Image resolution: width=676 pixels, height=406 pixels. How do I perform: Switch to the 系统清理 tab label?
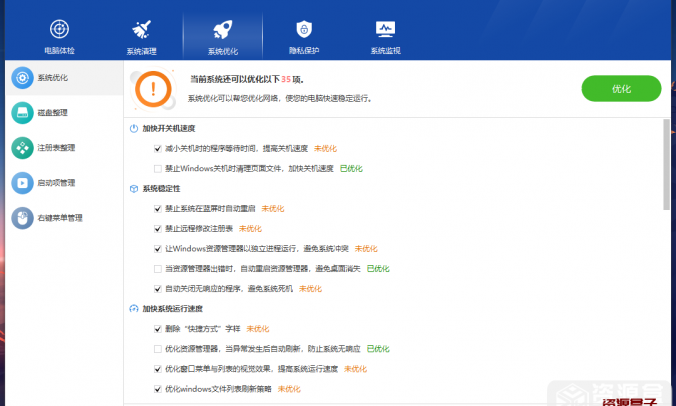click(141, 51)
